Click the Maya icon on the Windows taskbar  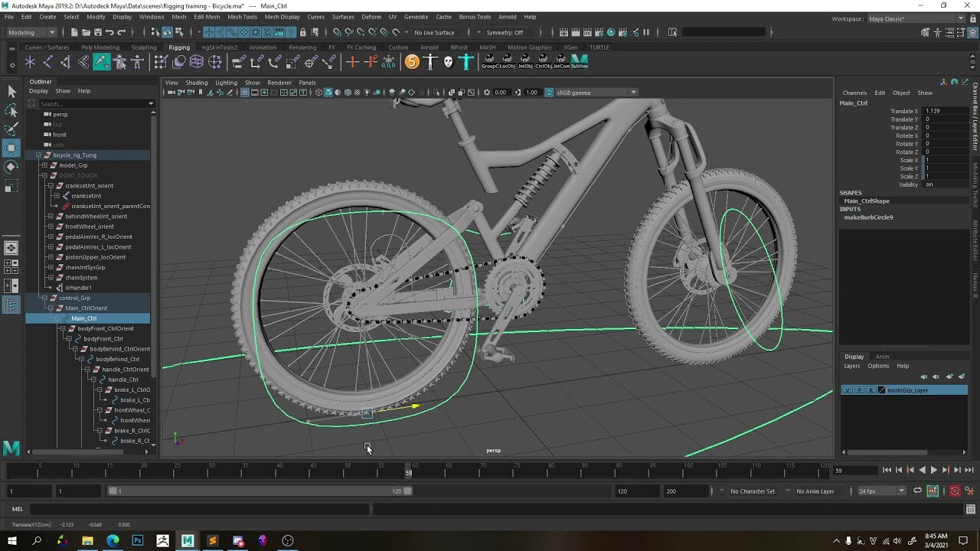(187, 540)
